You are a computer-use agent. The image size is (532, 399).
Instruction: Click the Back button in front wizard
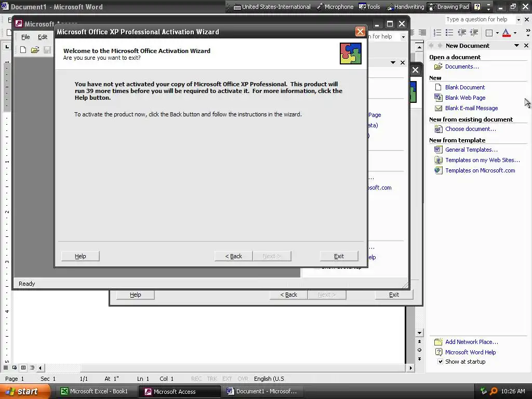(x=233, y=256)
